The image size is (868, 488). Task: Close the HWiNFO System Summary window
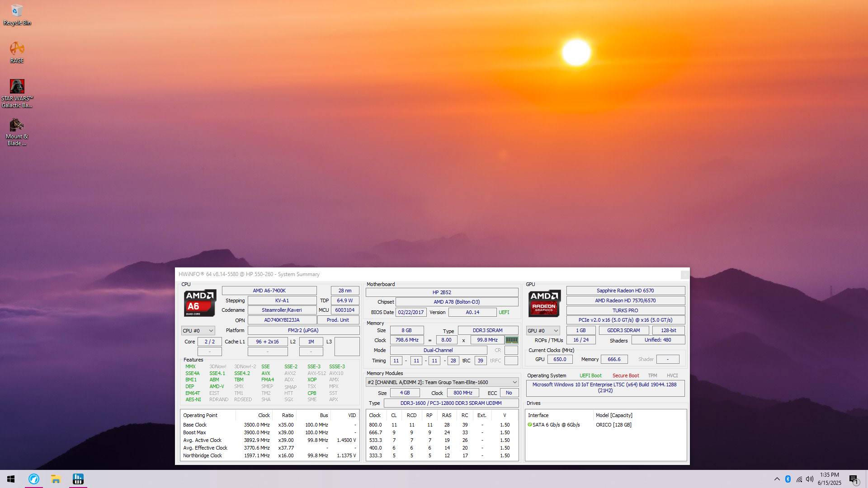(685, 275)
